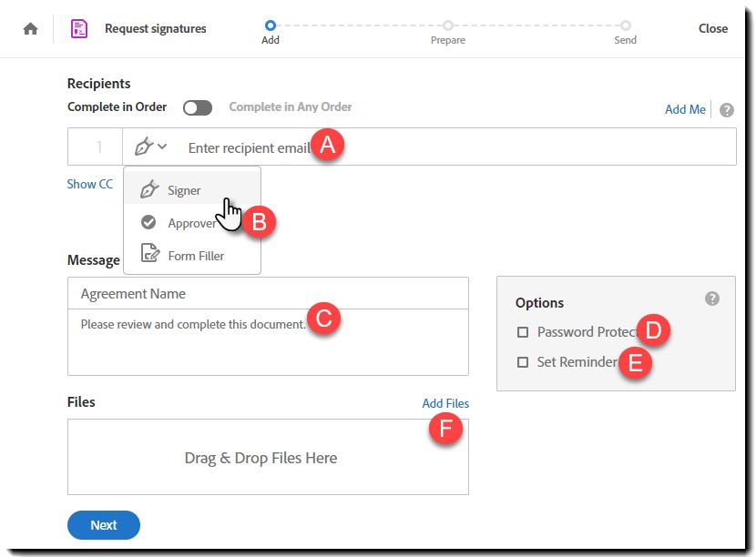756x557 pixels.
Task: Show CC recipients link
Action: [89, 184]
